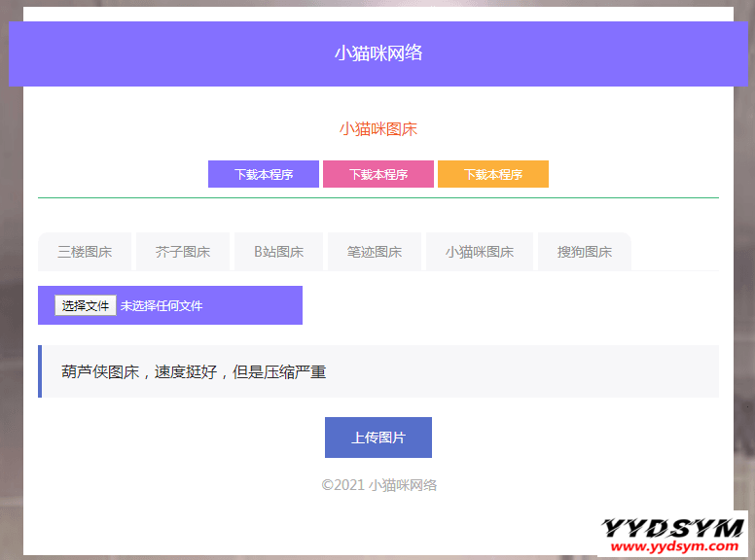Click the ©2021 小猫咪网络 footer text
755x560 pixels.
tap(378, 485)
